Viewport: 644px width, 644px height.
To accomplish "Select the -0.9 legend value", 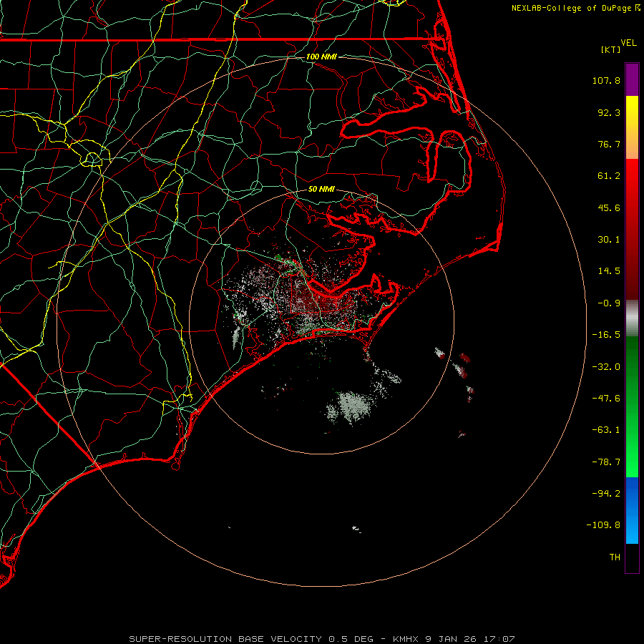I will 609,303.
